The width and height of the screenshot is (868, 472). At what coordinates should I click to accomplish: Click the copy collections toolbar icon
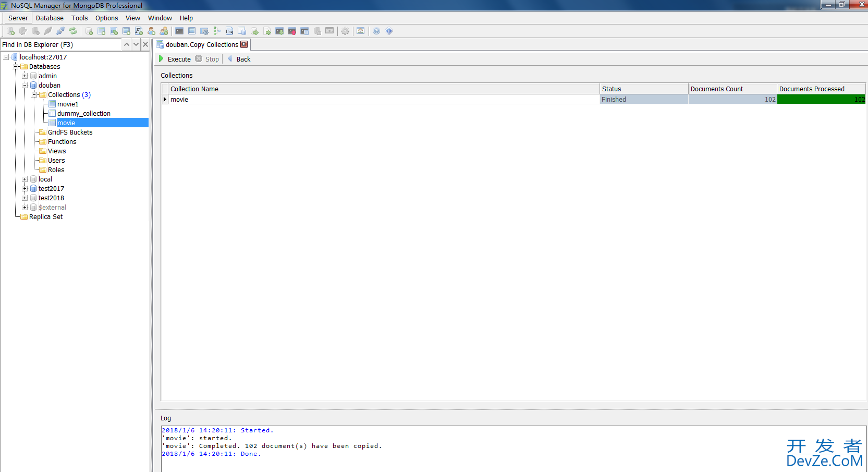pyautogui.click(x=242, y=31)
